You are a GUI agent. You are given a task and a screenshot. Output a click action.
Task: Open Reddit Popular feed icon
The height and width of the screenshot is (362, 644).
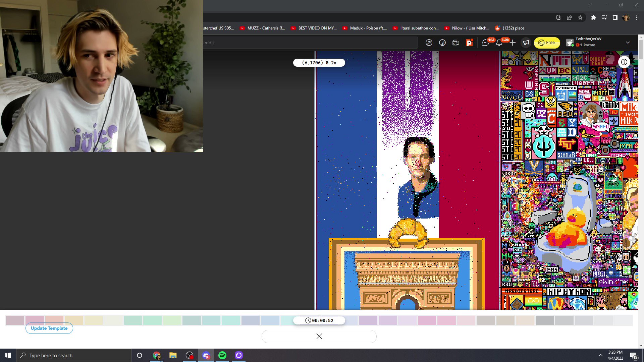tap(429, 43)
